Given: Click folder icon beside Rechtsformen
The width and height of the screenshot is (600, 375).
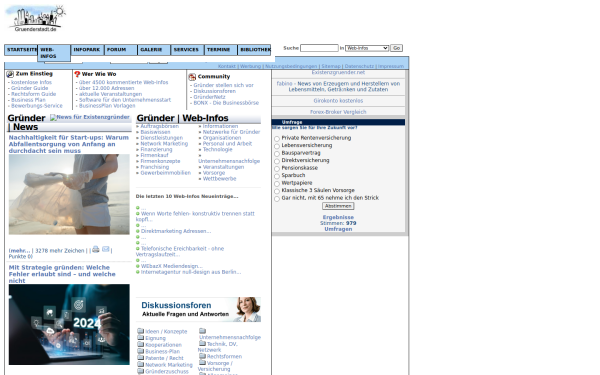Looking at the screenshot, I should coord(202,356).
